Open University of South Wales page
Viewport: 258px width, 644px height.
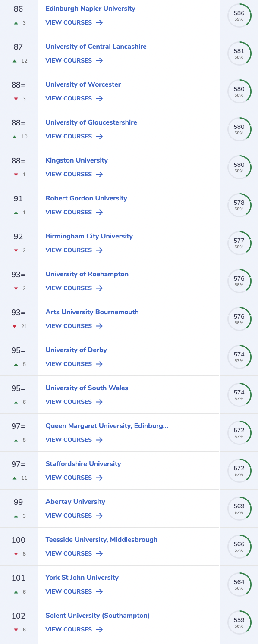87,388
